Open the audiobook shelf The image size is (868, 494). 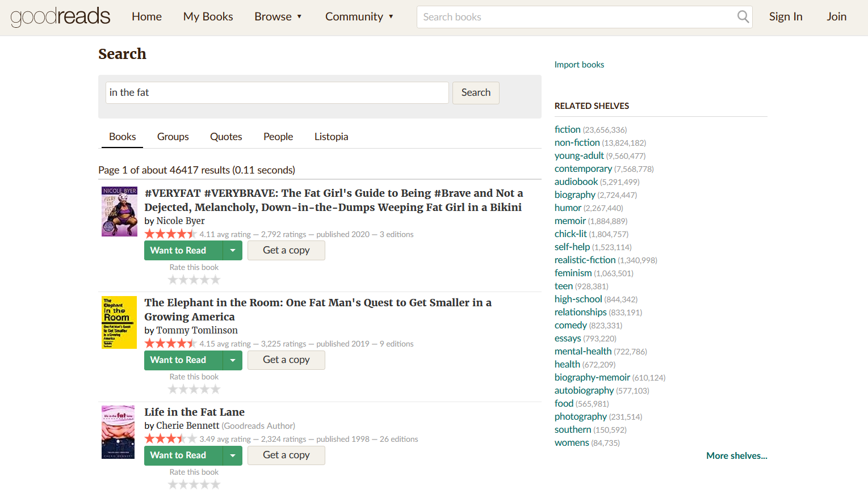click(x=576, y=182)
